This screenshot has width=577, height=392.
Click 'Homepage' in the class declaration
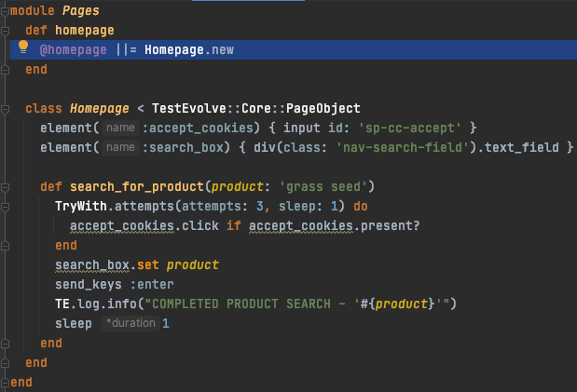click(x=100, y=109)
